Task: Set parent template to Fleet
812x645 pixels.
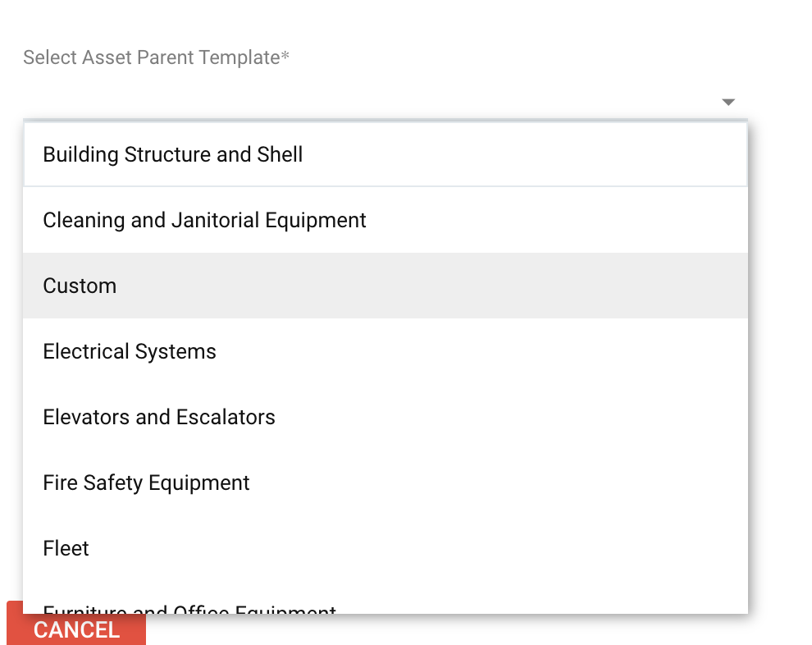Action: [66, 548]
